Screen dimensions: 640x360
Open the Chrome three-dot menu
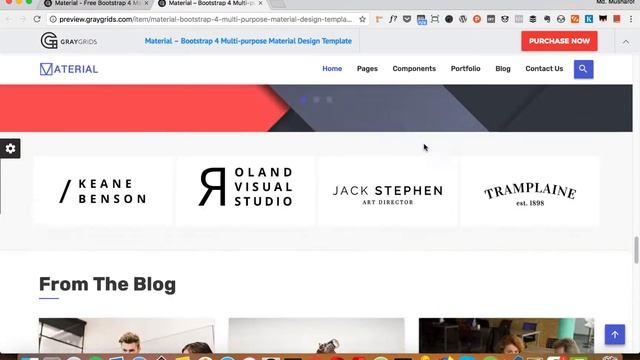coord(631,19)
